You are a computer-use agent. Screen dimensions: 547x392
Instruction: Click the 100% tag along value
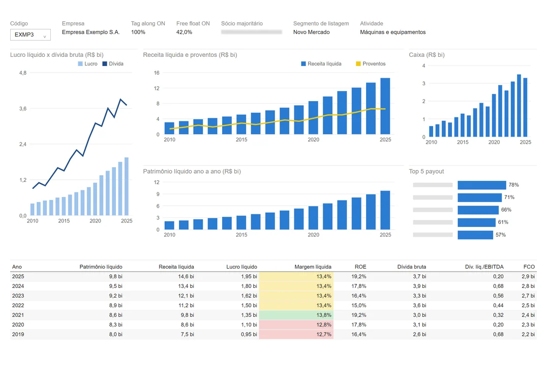138,32
